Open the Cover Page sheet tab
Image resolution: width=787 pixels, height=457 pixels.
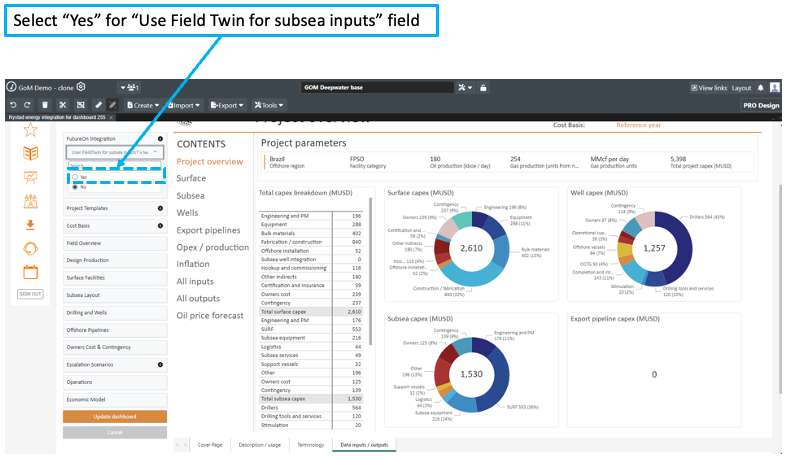click(x=210, y=445)
